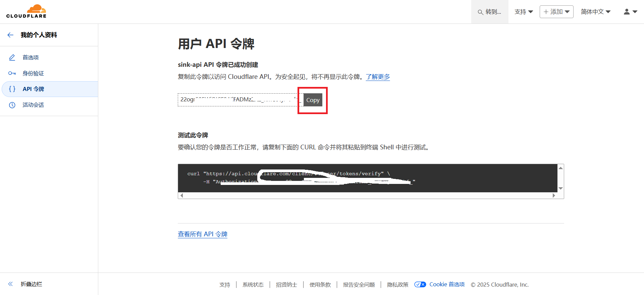Screen dimensions: 644x295
Task: Toggle the Cookie 首选项 privacy switch icon
Action: pyautogui.click(x=420, y=285)
